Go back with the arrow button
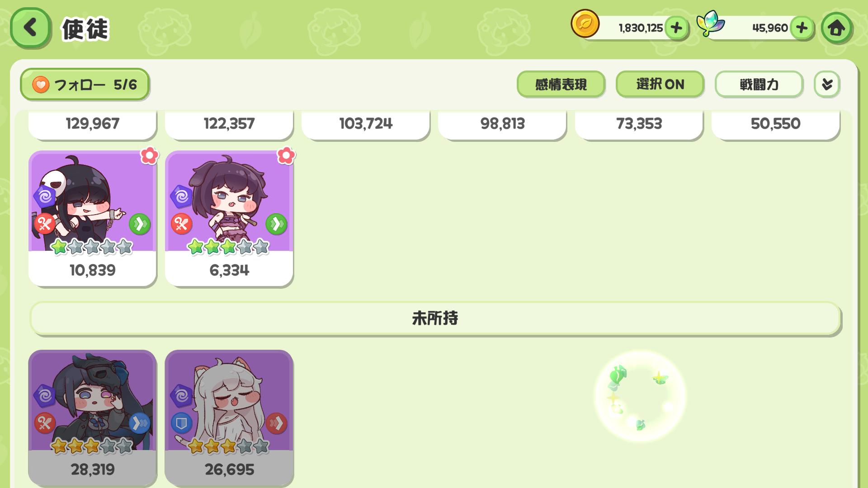The height and width of the screenshot is (488, 868). [30, 28]
